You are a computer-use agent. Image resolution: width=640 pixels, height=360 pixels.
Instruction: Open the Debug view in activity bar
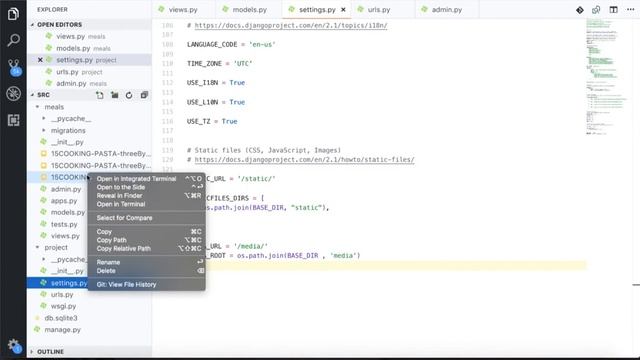(13, 93)
